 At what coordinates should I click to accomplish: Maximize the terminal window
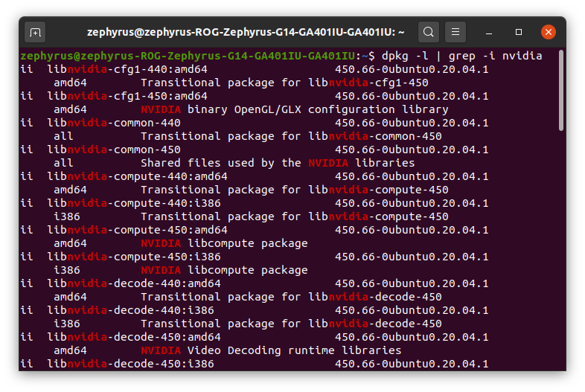[x=519, y=33]
